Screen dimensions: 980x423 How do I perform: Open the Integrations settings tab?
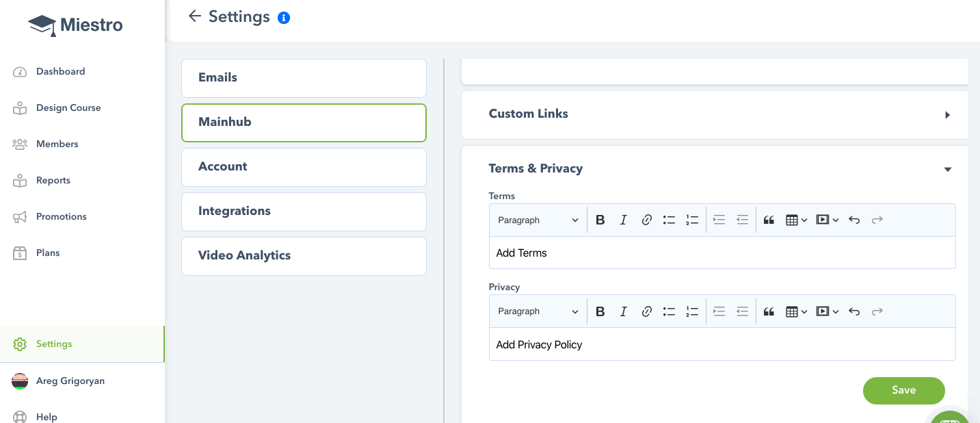pyautogui.click(x=304, y=211)
